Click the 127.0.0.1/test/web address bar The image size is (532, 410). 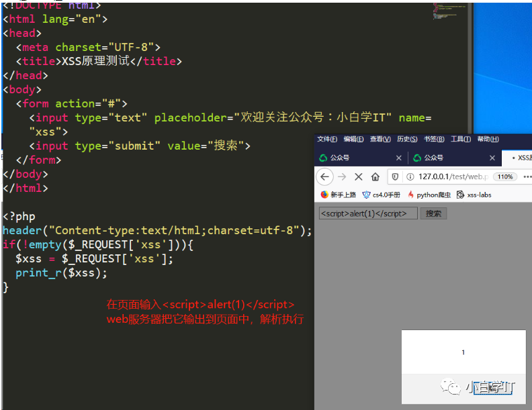[x=453, y=176]
